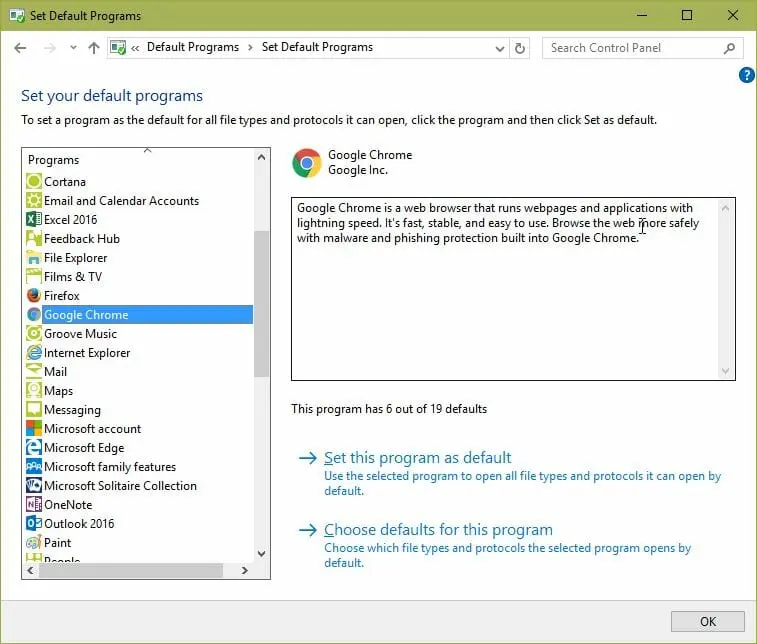
Task: Select Cortana in the programs list
Action: tap(65, 182)
